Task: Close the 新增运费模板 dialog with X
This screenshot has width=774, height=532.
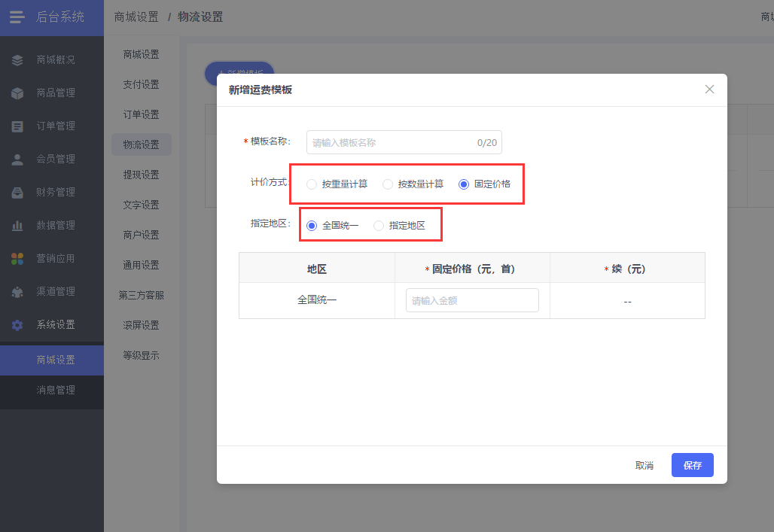Action: [x=709, y=90]
